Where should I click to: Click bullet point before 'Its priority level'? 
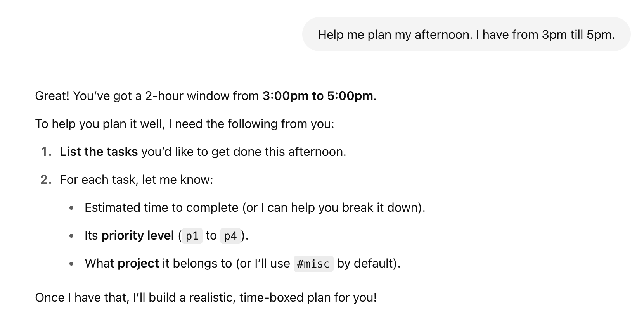pos(71,236)
